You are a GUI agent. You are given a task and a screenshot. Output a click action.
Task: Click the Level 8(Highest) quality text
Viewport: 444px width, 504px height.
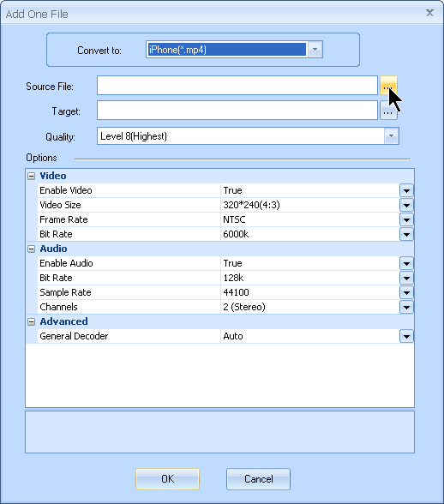[134, 136]
